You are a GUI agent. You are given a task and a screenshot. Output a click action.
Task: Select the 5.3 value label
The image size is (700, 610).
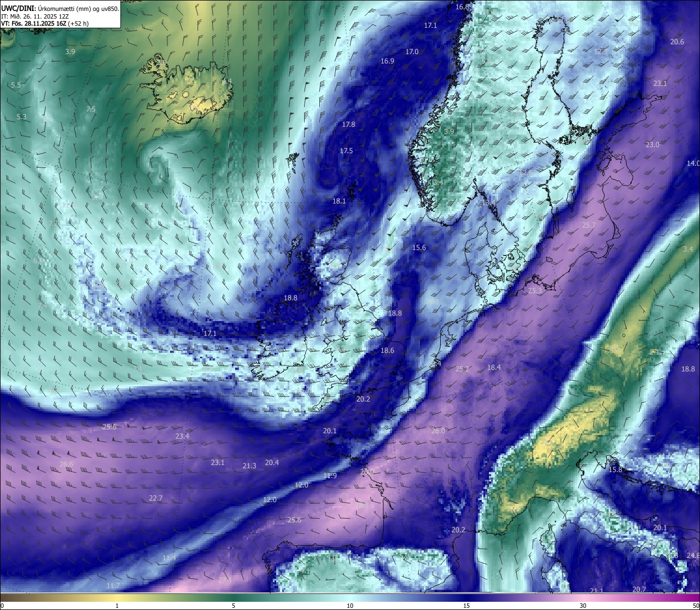(21, 117)
